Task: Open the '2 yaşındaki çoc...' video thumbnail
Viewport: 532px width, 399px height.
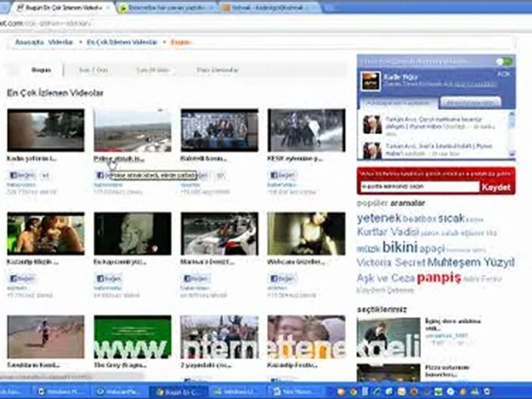Action: pyautogui.click(x=219, y=336)
